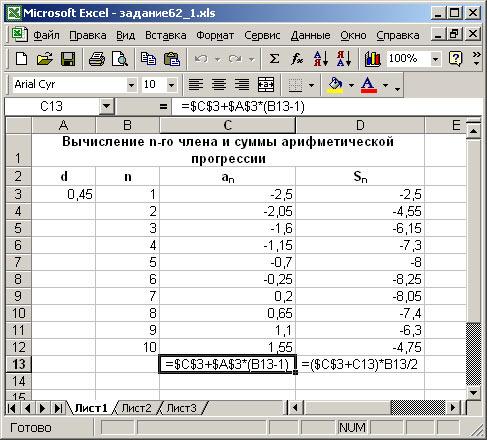Open a file with the Open folder icon
Image resolution: width=487 pixels, height=440 pixels.
(45, 59)
